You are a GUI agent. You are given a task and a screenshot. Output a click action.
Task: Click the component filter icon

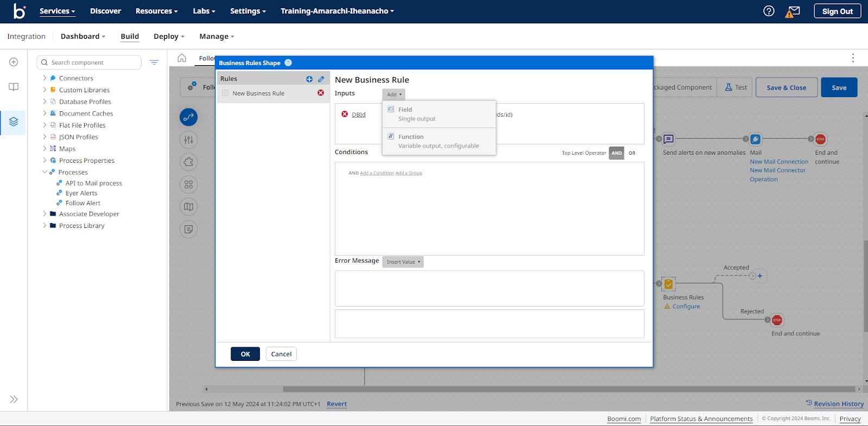[154, 62]
